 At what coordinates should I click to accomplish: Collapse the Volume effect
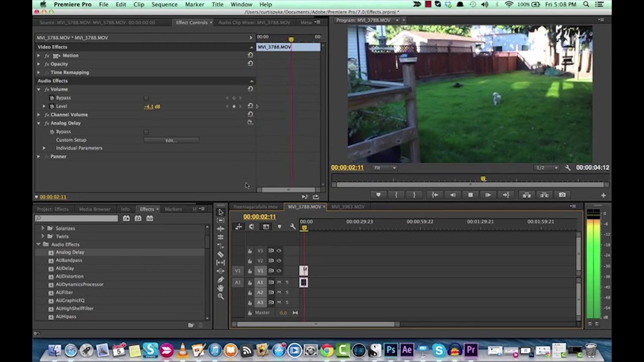39,89
